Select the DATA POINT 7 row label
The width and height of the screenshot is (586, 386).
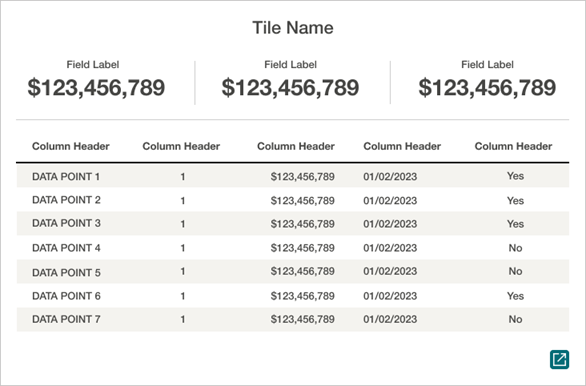point(66,319)
